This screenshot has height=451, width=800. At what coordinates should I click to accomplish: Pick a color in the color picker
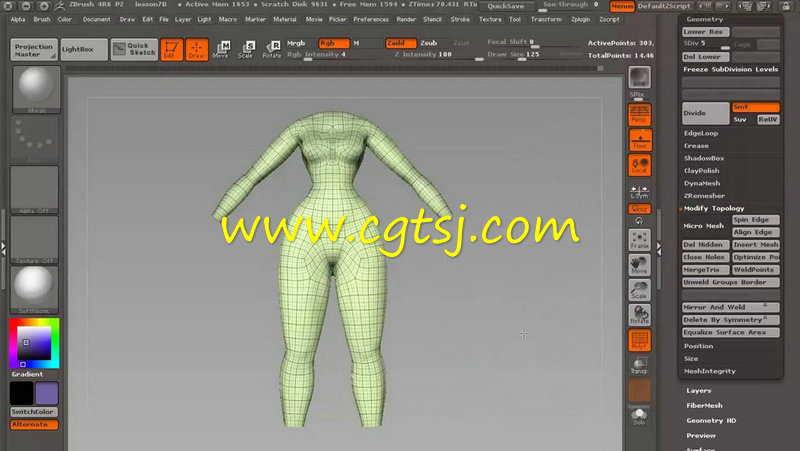(34, 343)
